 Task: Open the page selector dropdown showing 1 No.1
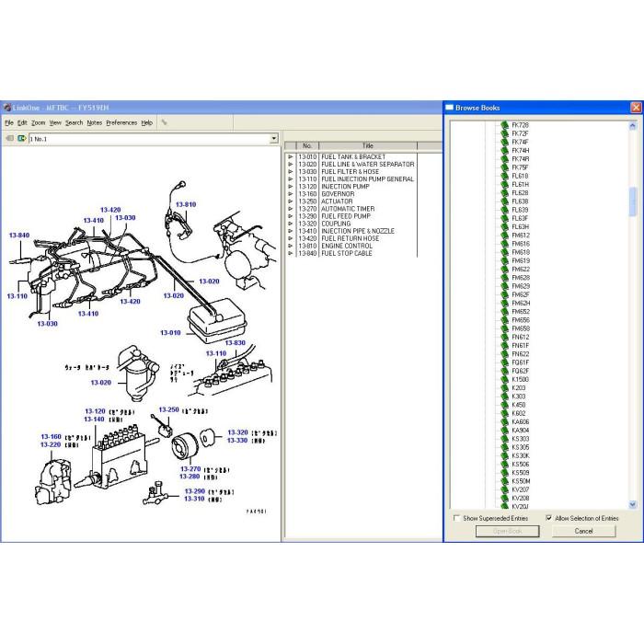pyautogui.click(x=274, y=139)
